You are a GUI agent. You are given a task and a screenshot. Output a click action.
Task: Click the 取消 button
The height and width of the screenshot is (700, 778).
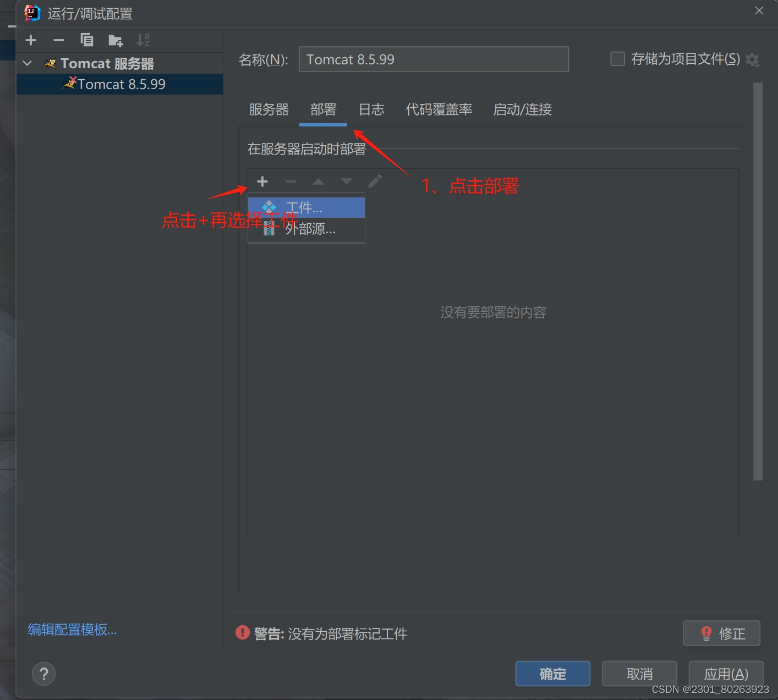[x=639, y=674]
